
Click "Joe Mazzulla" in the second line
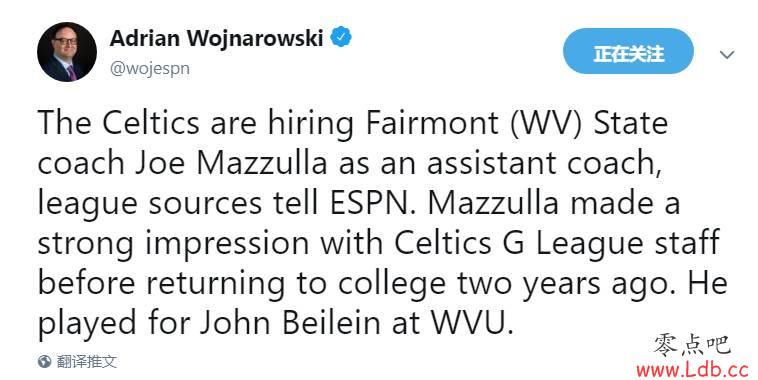coord(231,163)
